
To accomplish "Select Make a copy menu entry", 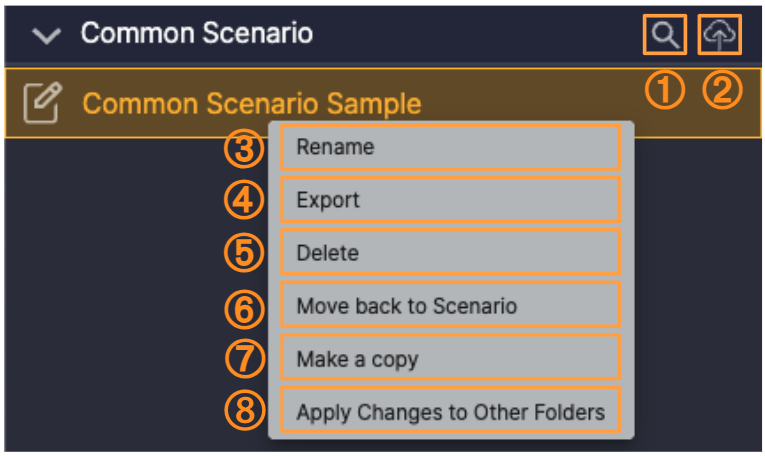I will [x=450, y=359].
